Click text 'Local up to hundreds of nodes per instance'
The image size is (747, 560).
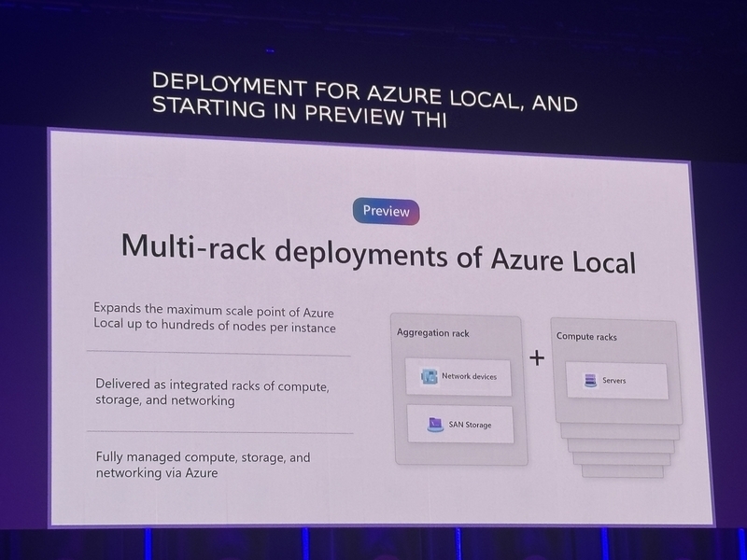tap(215, 326)
